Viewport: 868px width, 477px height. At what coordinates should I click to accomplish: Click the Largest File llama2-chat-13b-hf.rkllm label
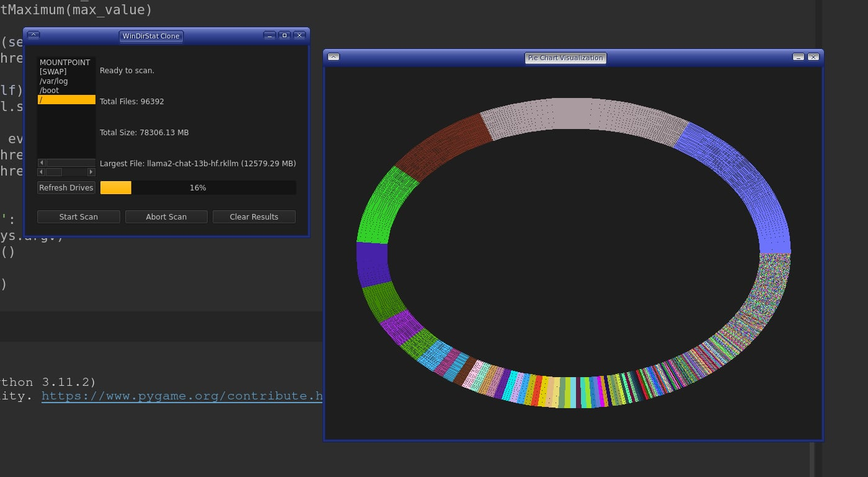[198, 164]
